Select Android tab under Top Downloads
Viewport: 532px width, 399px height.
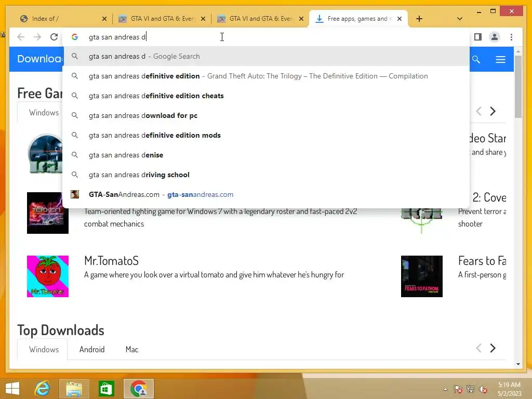click(x=92, y=349)
